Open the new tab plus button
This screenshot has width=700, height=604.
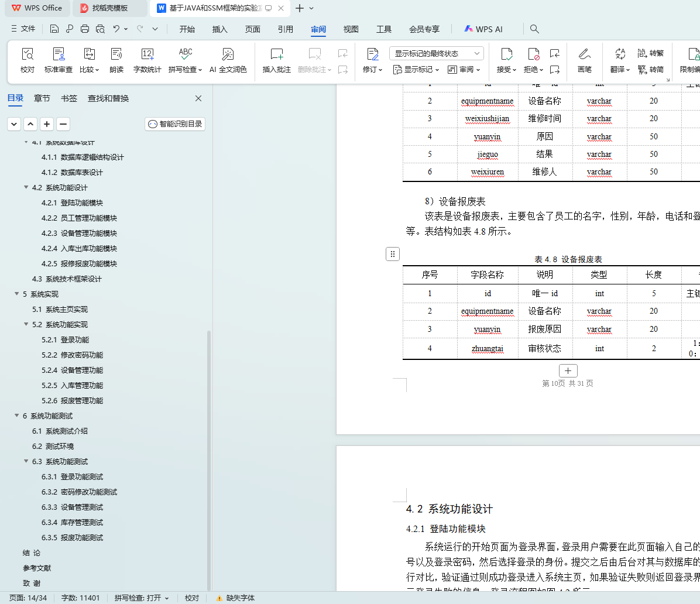[300, 8]
